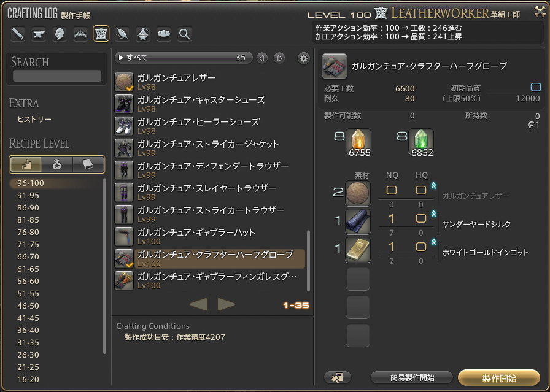Screen dimensions: 550x392
Task: Toggle the 初期品質 indicator box
Action: (536, 87)
